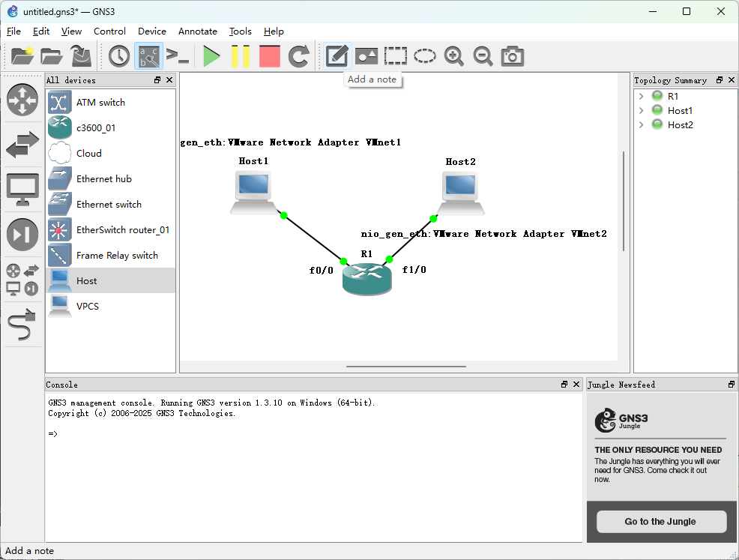Float the Topology Summary panel
Image resolution: width=739 pixels, height=560 pixels.
tap(720, 80)
